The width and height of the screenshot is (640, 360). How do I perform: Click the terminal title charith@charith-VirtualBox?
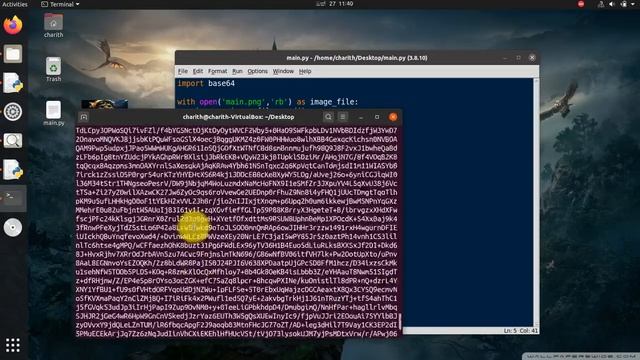click(238, 117)
